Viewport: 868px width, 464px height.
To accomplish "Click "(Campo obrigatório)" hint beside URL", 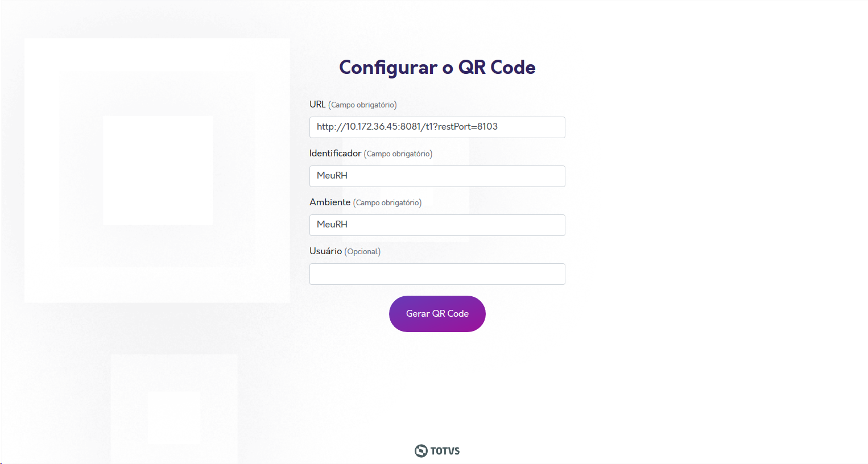I will pos(362,105).
